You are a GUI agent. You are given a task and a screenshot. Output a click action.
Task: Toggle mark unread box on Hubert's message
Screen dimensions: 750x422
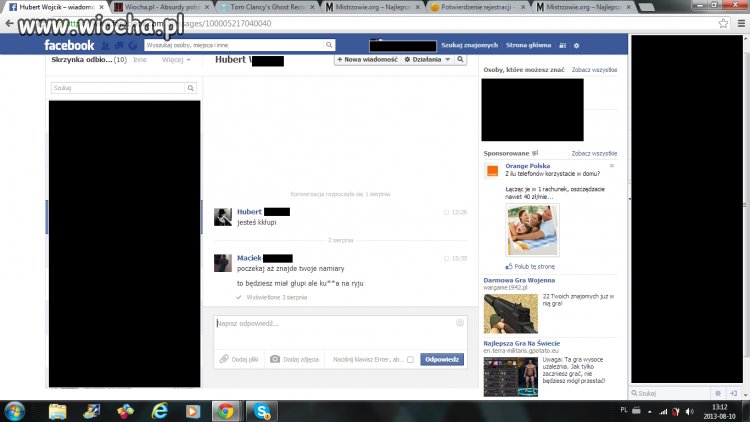(446, 212)
